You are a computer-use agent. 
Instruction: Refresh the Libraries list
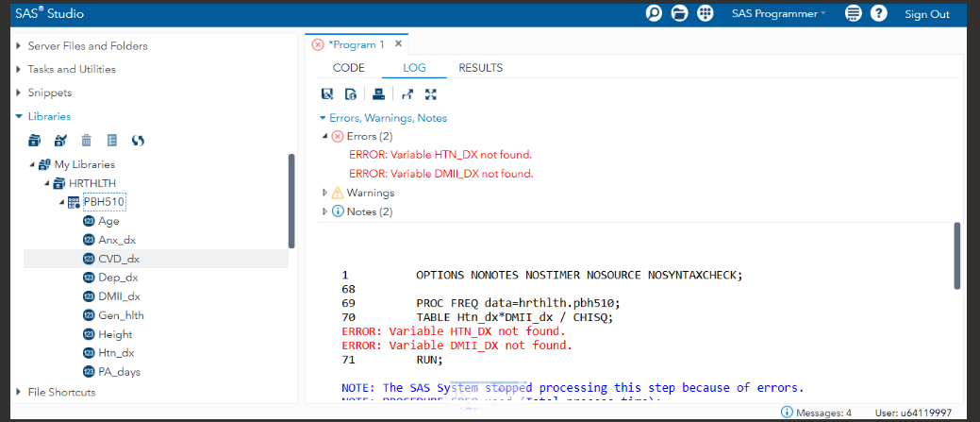coord(138,141)
